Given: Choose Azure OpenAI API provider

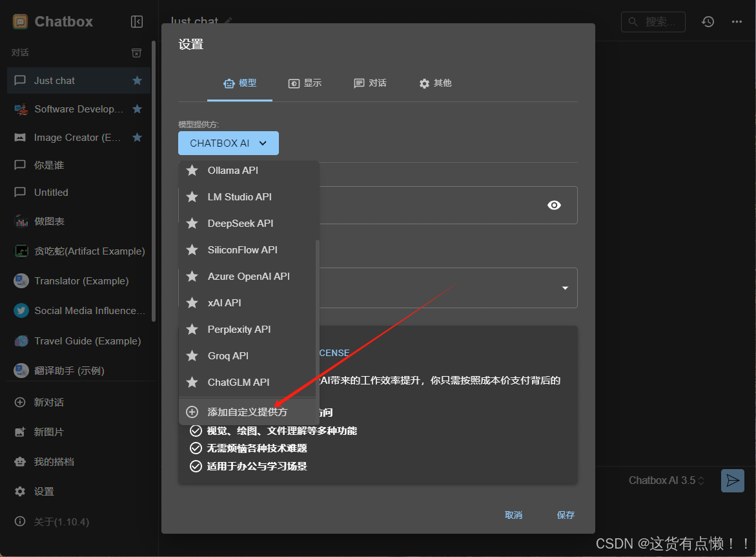Looking at the screenshot, I should (247, 277).
